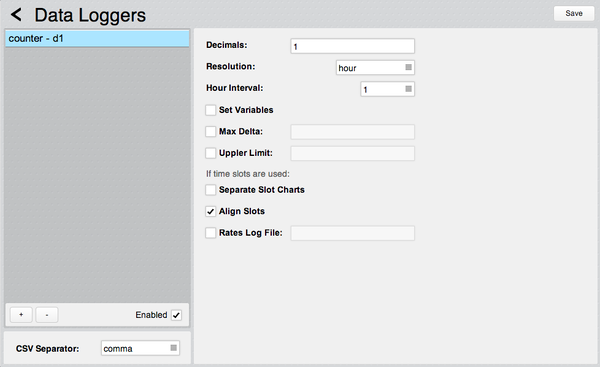Select the counter - d1 logger
The width and height of the screenshot is (600, 367).
click(97, 39)
